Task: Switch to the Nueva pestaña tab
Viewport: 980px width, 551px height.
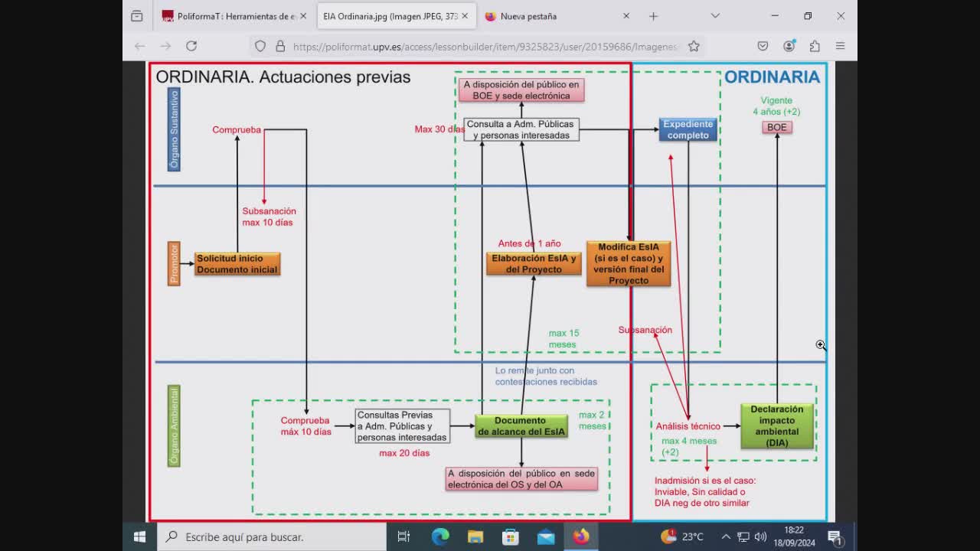Action: (557, 16)
